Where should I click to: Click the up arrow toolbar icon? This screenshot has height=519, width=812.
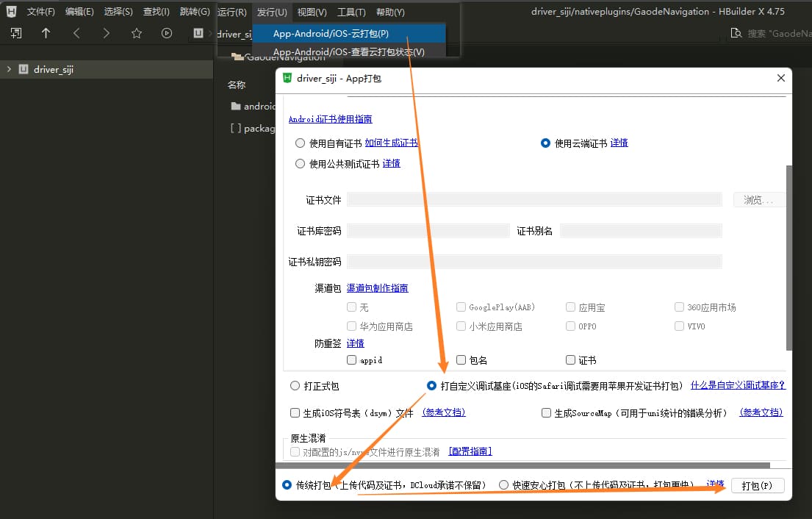pos(46,33)
